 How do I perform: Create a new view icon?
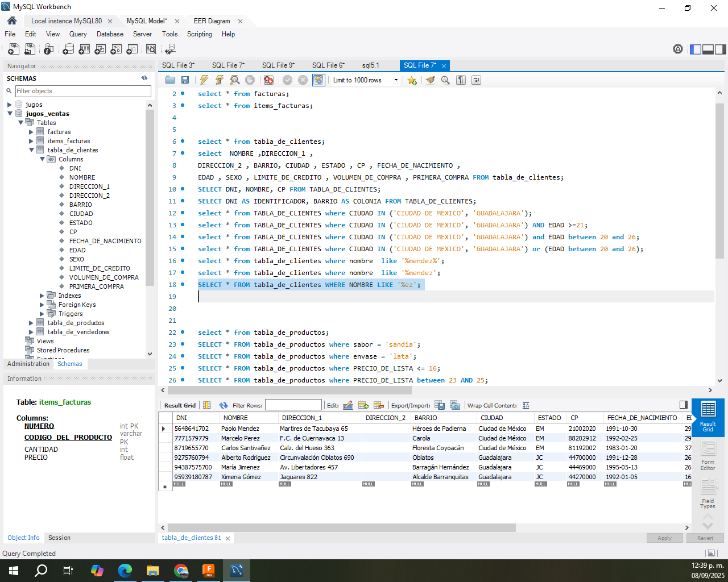pyautogui.click(x=100, y=49)
